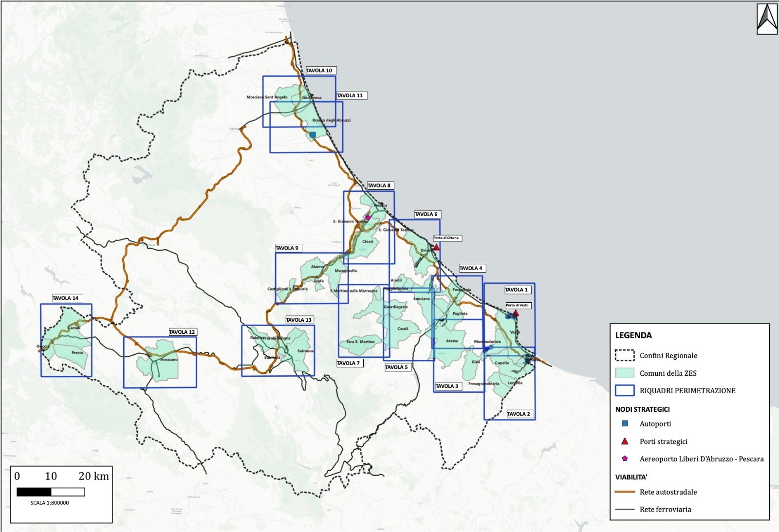Click the LEGENDA heading

pyautogui.click(x=633, y=335)
